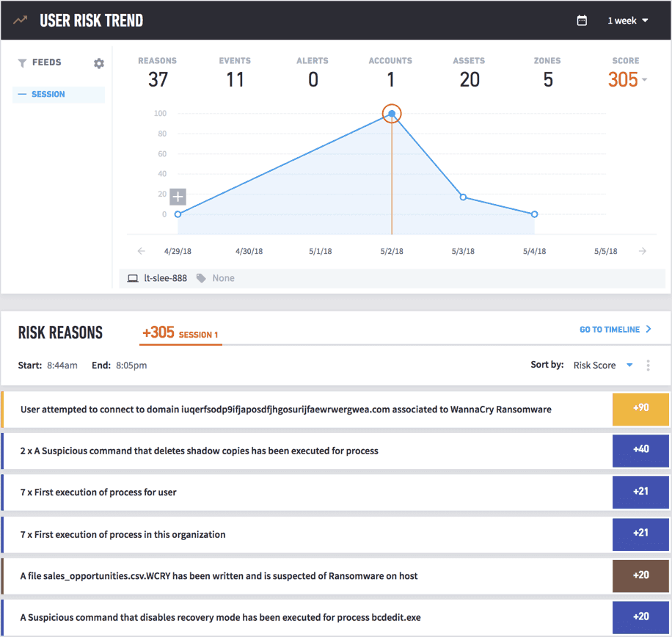
Task: Open the Sort by Risk Score dropdown
Action: 603,365
